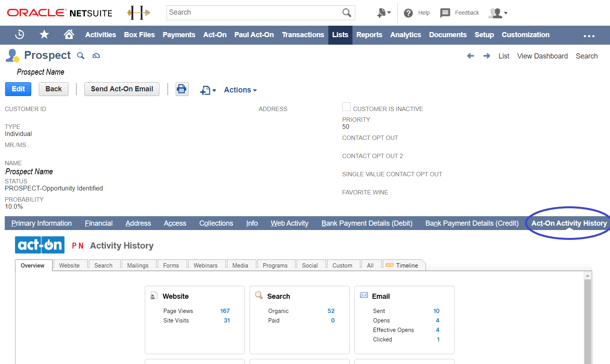Open Shortcuts star icon

[x=44, y=35]
